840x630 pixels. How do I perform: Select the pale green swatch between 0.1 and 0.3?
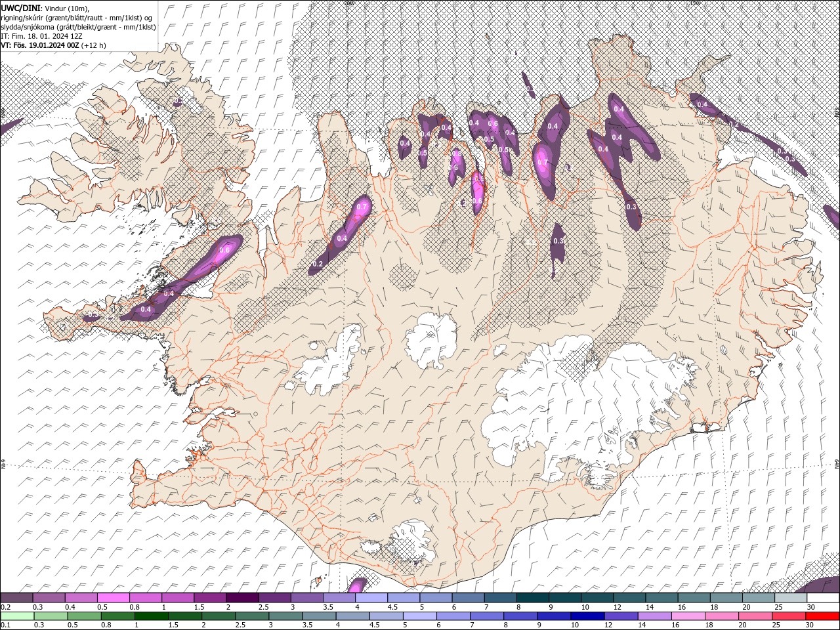point(17,616)
